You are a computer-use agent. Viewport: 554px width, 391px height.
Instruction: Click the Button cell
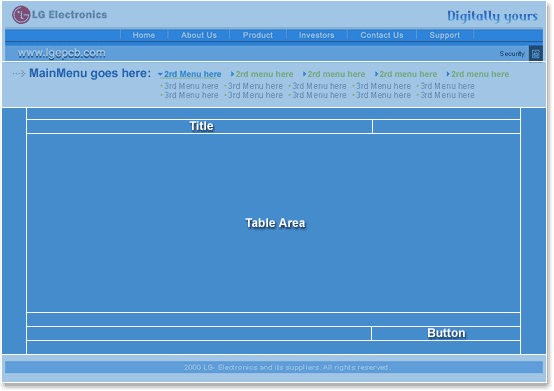[446, 333]
